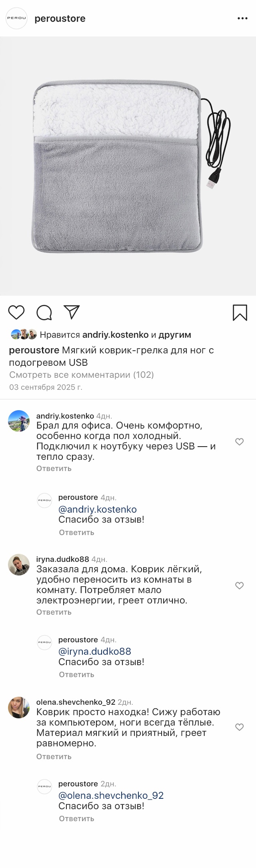Like andriy.kostenko's comment
The width and height of the screenshot is (256, 868).
coord(239,442)
